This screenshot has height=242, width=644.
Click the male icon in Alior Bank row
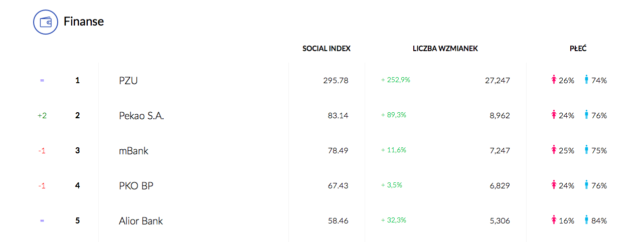point(586,220)
